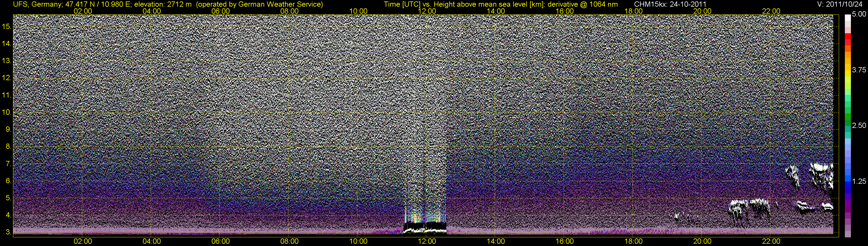Click the 20:00 label on the top time axis
The width and height of the screenshot is (868, 246).
click(x=702, y=11)
